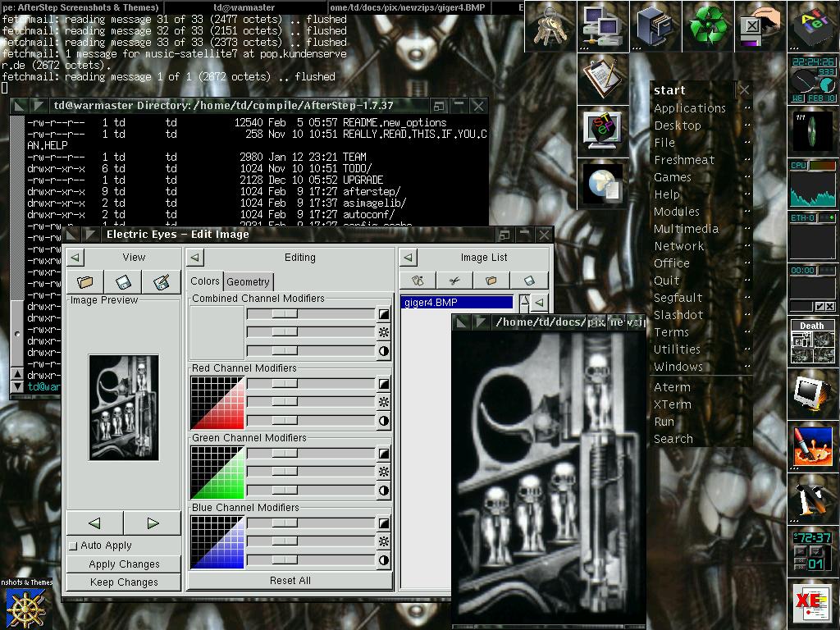Enable the Auto Apply checkbox

pos(73,546)
